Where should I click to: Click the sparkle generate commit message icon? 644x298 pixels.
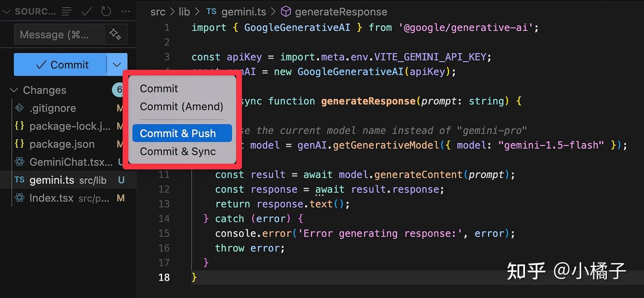pos(115,34)
